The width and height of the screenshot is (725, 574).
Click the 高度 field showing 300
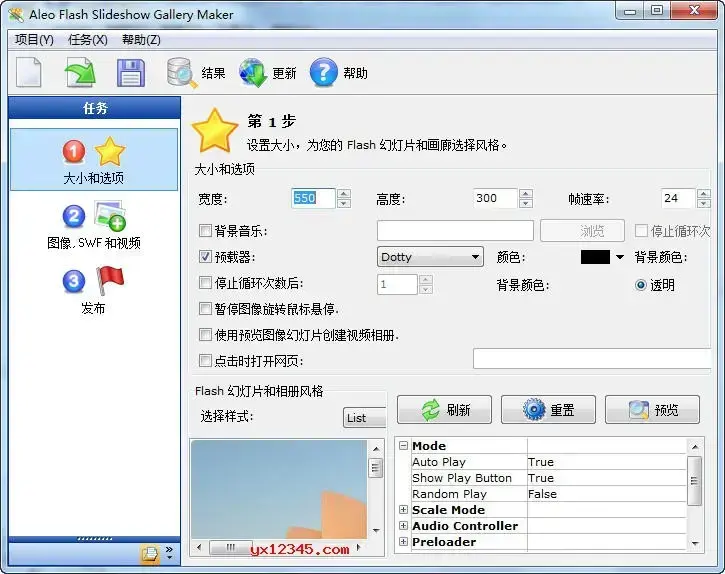pos(495,198)
